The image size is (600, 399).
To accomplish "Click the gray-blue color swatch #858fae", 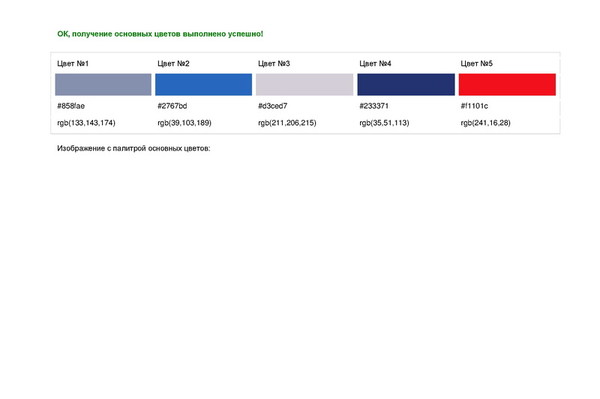I will point(103,85).
